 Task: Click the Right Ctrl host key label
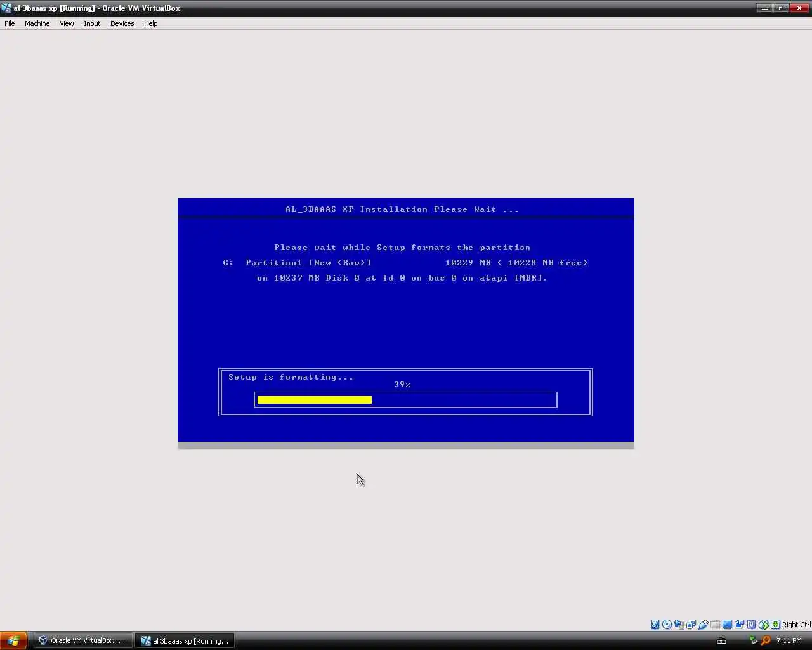click(796, 625)
